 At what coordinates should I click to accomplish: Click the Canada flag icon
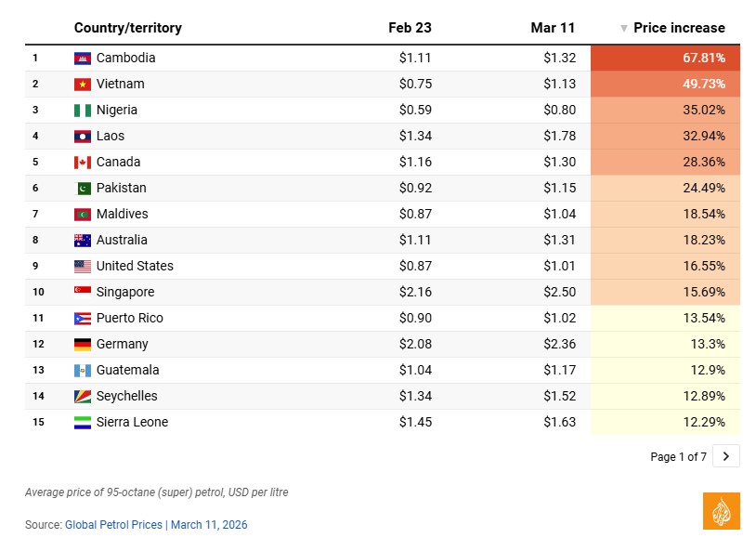tap(83, 162)
